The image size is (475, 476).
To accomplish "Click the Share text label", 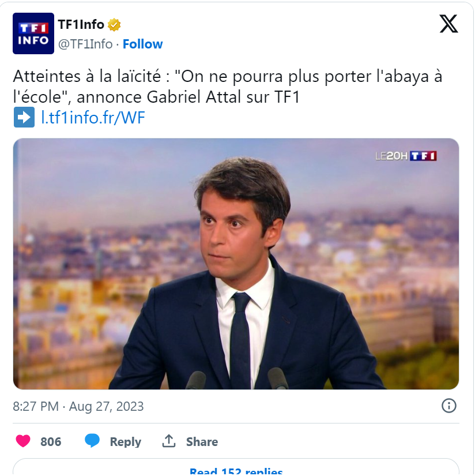I will pos(202,442).
